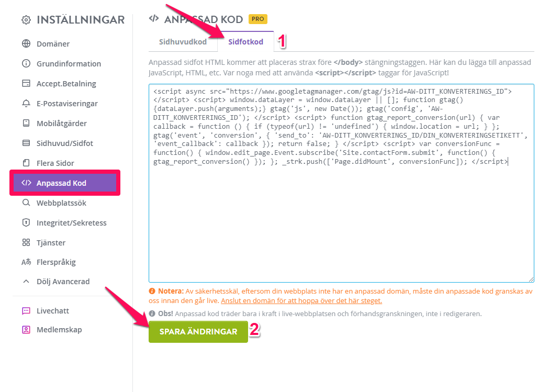Viewport: 549px width, 392px height.
Task: Click the magnifier icon next to Webbplatssök
Action: click(26, 203)
